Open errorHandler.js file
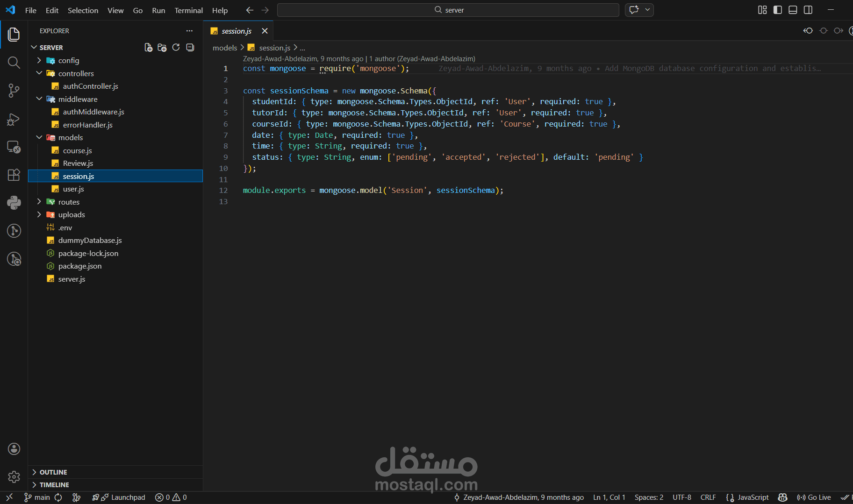The image size is (853, 504). click(x=115, y=125)
